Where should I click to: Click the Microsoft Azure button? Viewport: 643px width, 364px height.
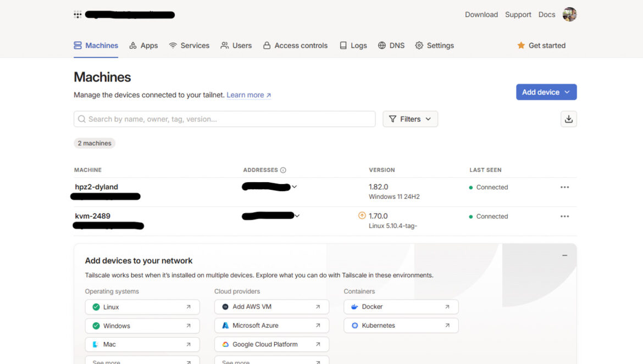[x=271, y=326]
